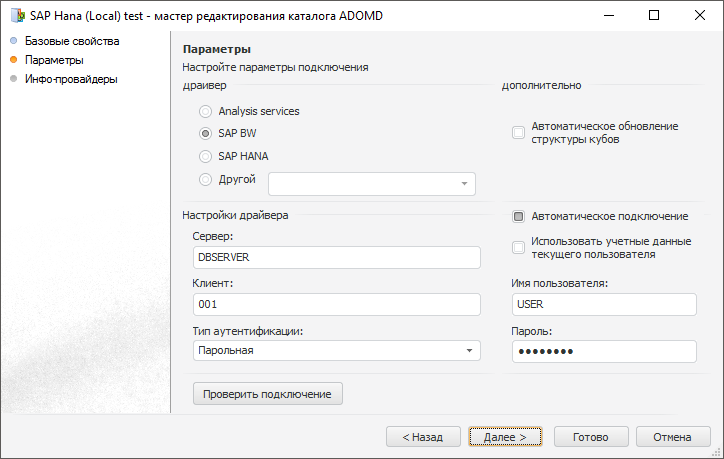The width and height of the screenshot is (724, 459).
Task: Click the Имя пользователя text field
Action: click(603, 304)
